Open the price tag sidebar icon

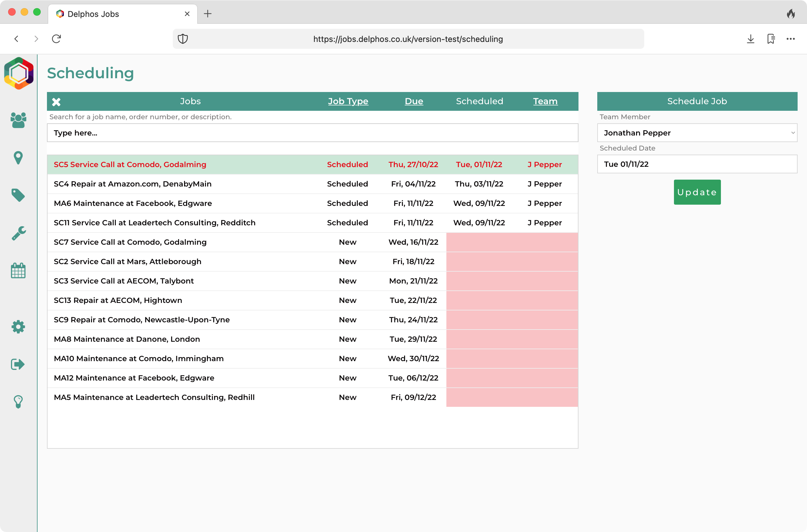[x=18, y=195]
